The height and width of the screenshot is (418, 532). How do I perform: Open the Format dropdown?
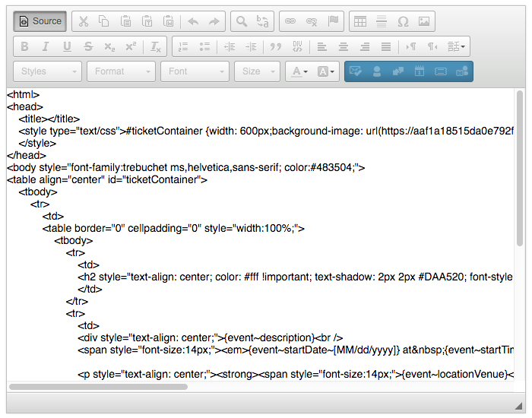121,71
